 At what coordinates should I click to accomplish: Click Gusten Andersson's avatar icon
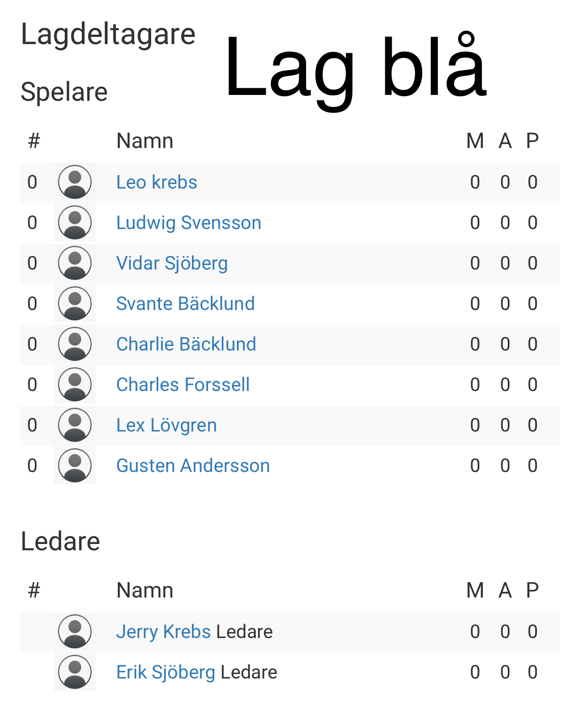click(x=75, y=466)
